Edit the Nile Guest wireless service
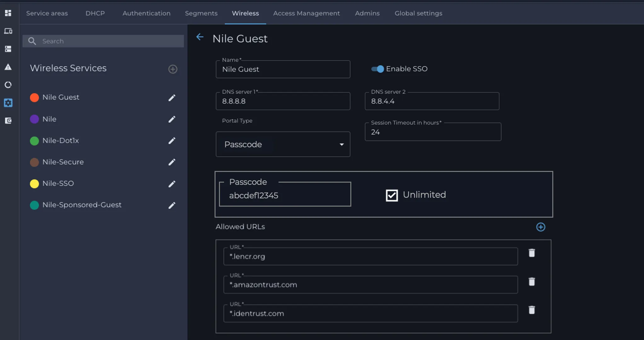The image size is (644, 340). 172,98
